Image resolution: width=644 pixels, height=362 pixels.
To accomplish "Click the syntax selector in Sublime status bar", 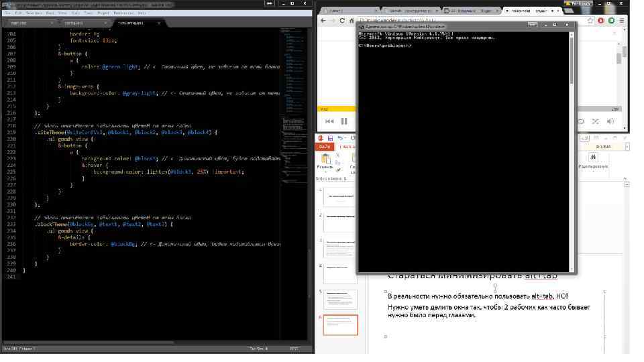I will tap(294, 349).
